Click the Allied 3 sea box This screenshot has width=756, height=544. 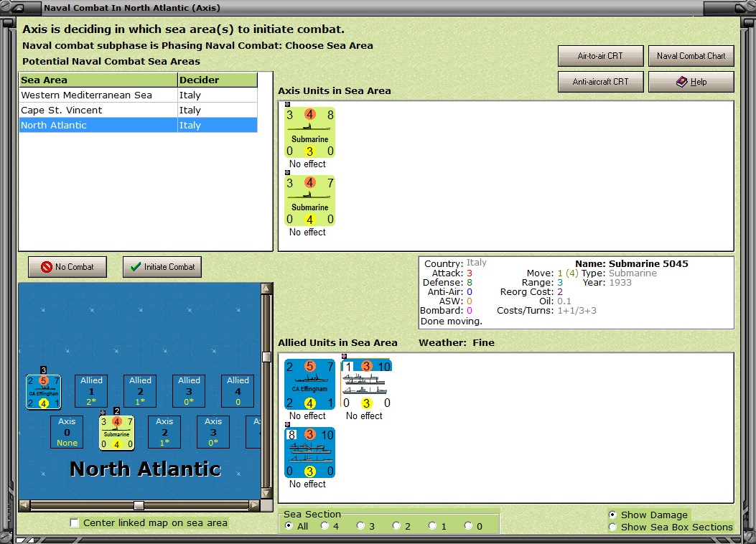[x=189, y=390]
